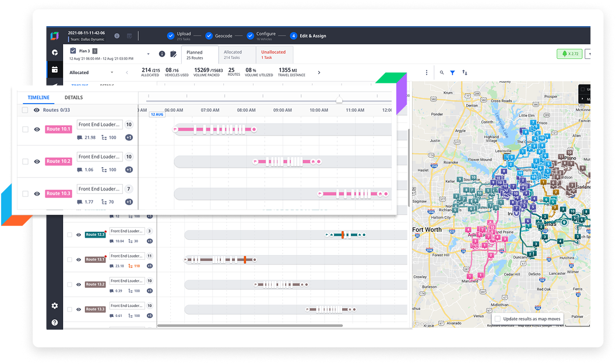Open the three-dot more options menu
This screenshot has height=364, width=616.
[x=427, y=73]
